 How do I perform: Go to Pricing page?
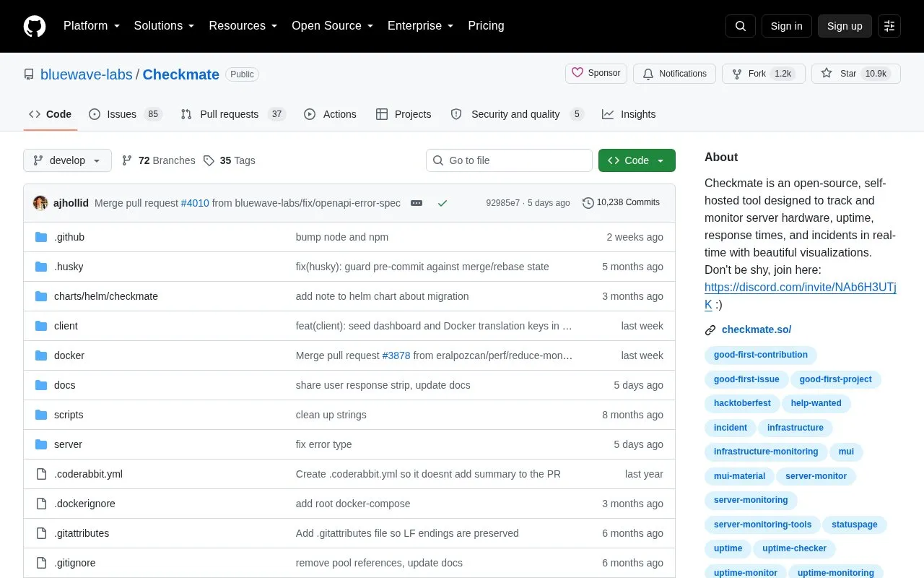(x=486, y=26)
